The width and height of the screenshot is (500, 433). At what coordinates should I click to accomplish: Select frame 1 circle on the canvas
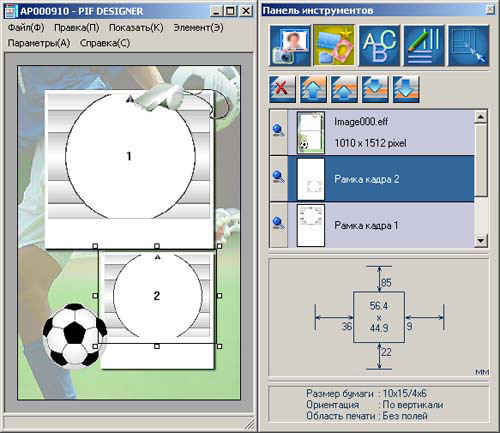130,157
